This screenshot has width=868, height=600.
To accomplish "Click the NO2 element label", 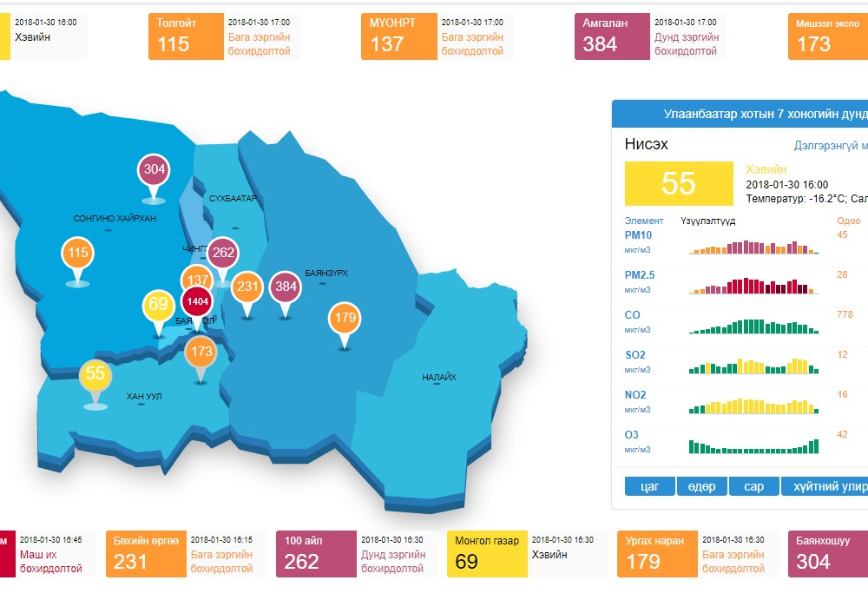I will [635, 394].
